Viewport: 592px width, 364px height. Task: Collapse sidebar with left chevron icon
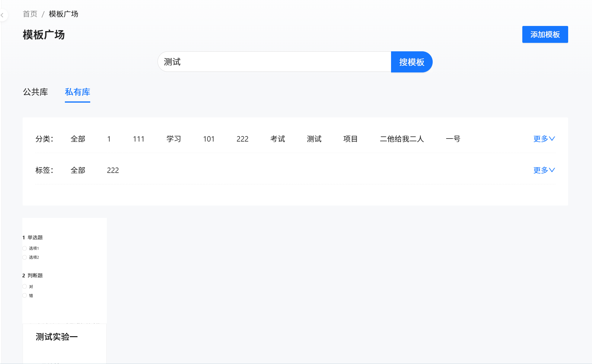click(2, 15)
